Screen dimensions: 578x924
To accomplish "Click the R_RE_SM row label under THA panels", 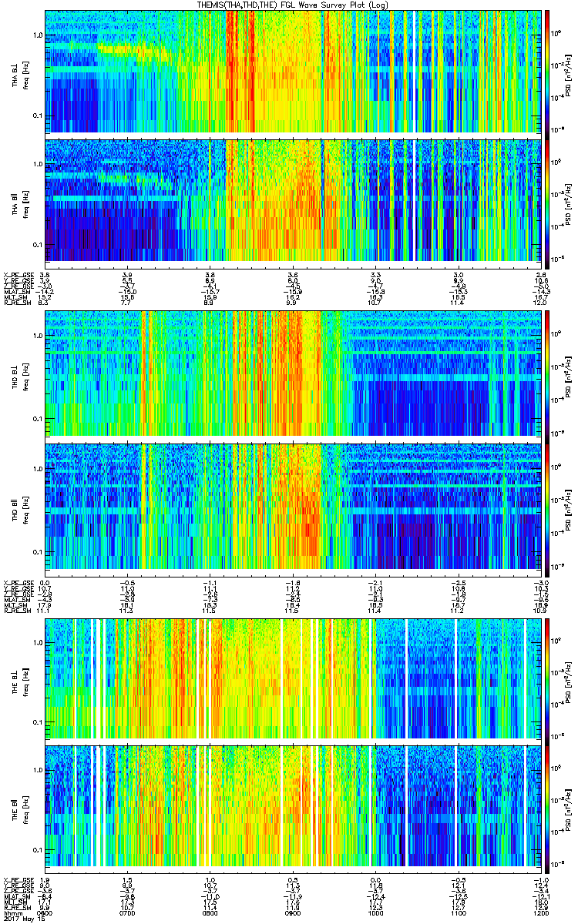I will pos(17,303).
